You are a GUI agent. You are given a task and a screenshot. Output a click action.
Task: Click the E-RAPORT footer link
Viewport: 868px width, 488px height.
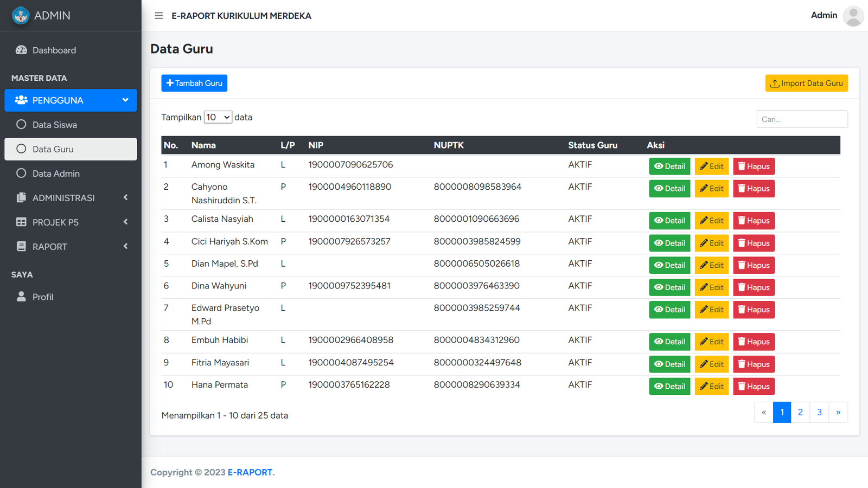coord(250,472)
